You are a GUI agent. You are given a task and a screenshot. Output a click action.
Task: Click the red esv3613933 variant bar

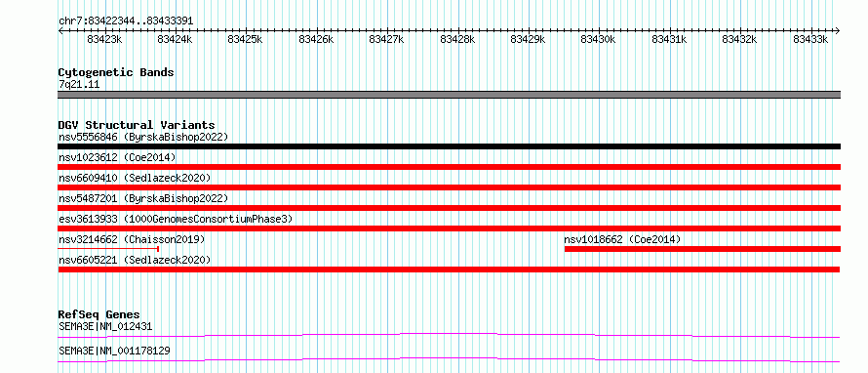pos(449,228)
